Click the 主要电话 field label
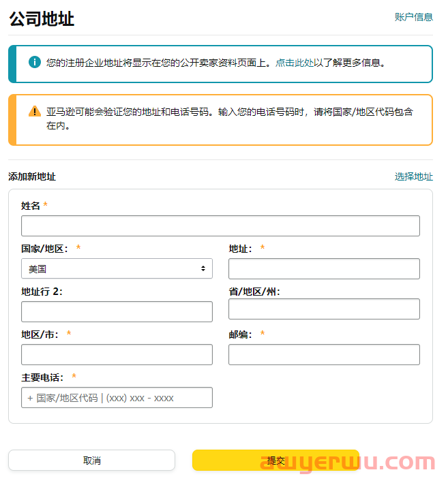Screen dimensions: 448x483 click(42, 377)
